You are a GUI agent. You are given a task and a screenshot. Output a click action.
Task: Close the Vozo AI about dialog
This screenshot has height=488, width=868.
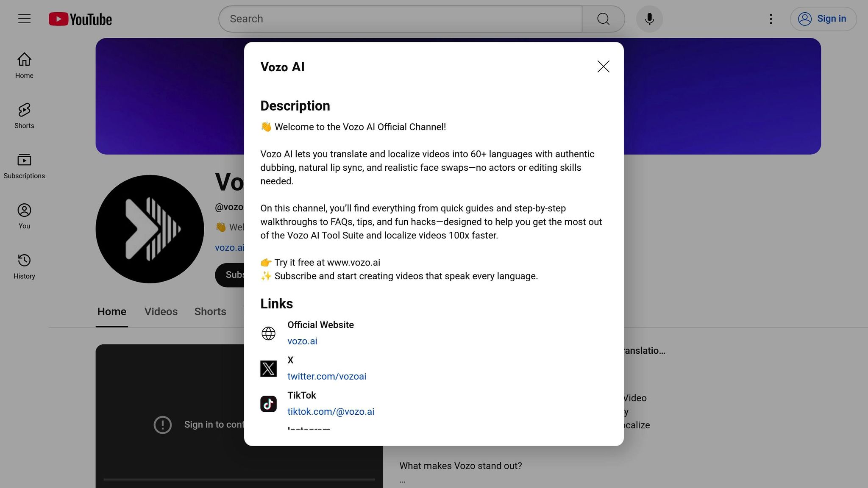pyautogui.click(x=603, y=67)
